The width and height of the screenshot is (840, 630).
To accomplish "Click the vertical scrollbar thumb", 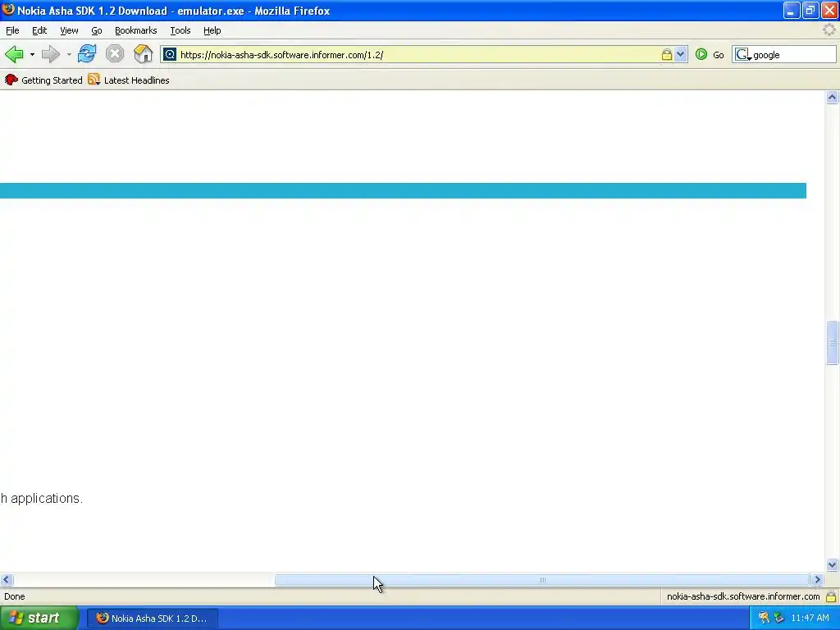I will tap(832, 342).
